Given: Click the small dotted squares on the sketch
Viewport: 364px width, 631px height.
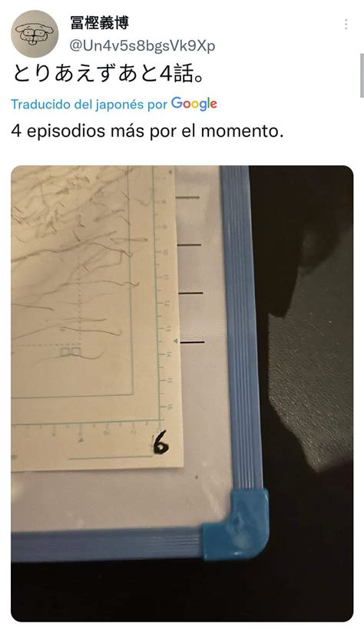Looking at the screenshot, I should 71,353.
